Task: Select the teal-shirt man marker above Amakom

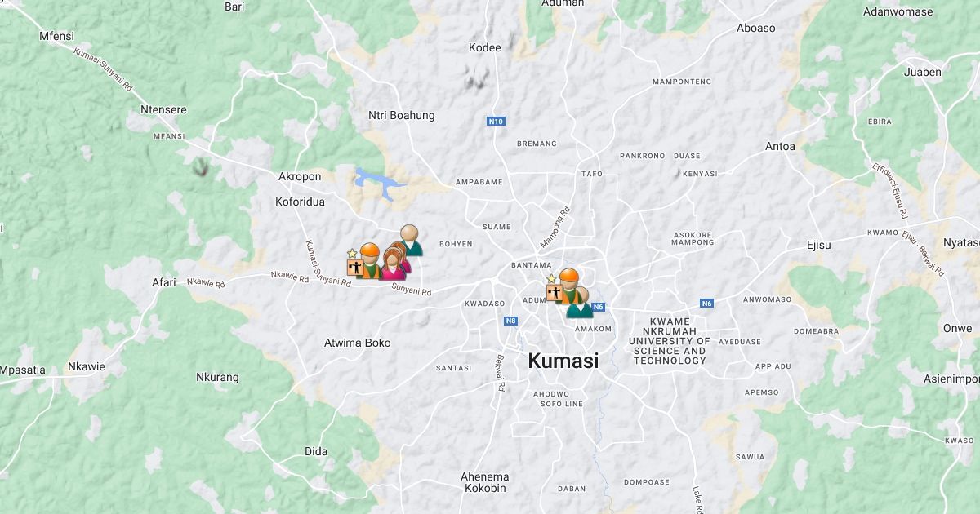Action: (x=580, y=304)
